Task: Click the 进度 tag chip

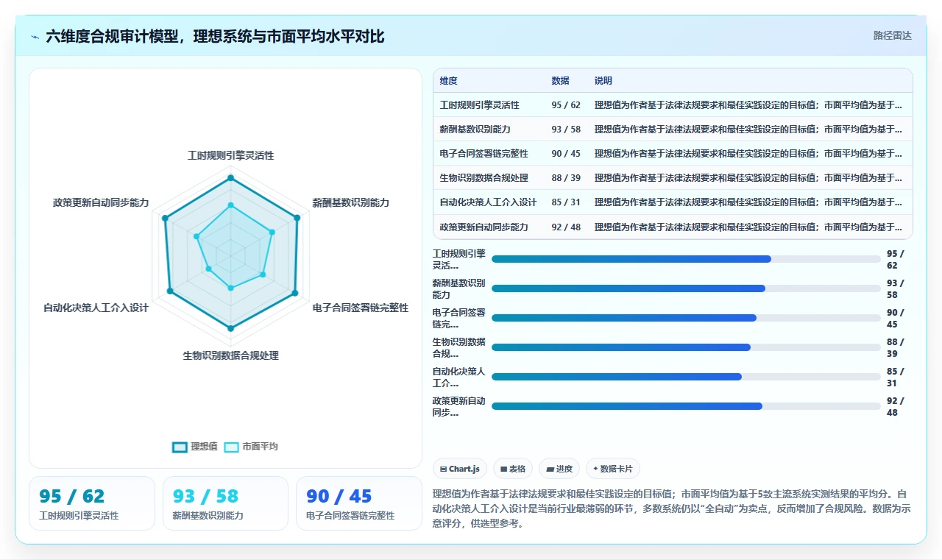Action: tap(559, 469)
